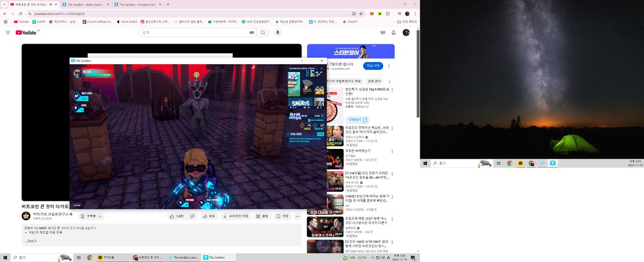This screenshot has width=644, height=262.
Task: Open subscription notification dropdown (구독중)
Action: 91,216
